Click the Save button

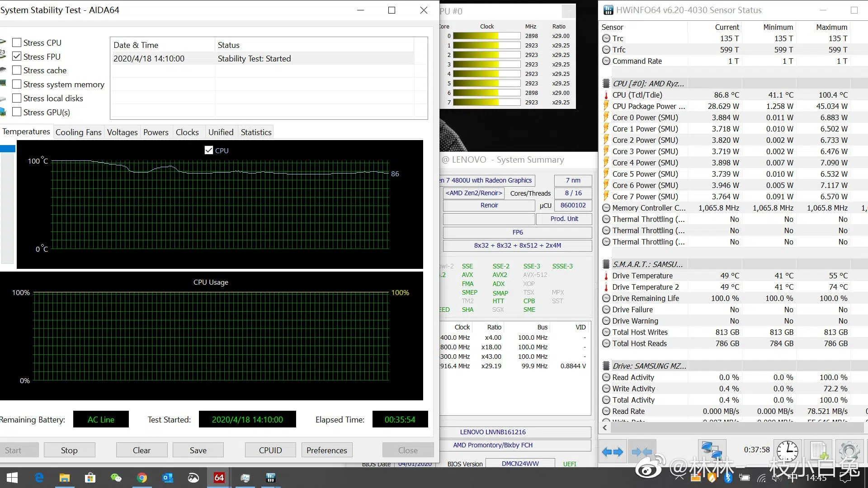click(x=198, y=450)
